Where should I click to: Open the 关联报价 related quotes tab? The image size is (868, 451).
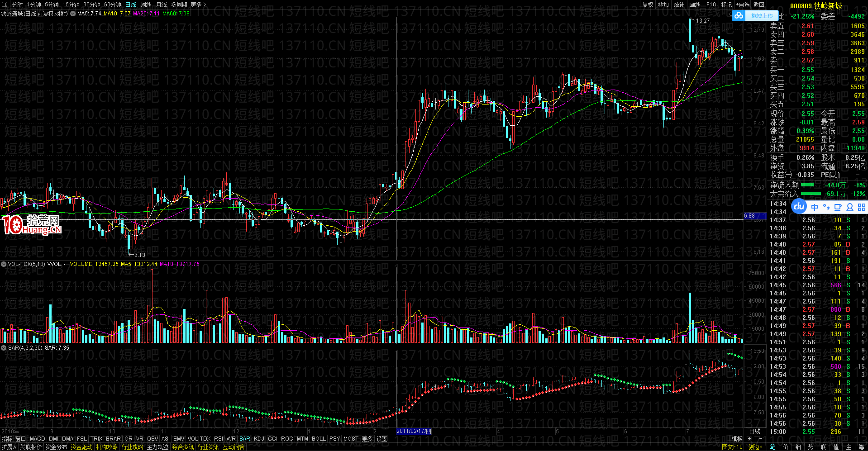[31, 447]
